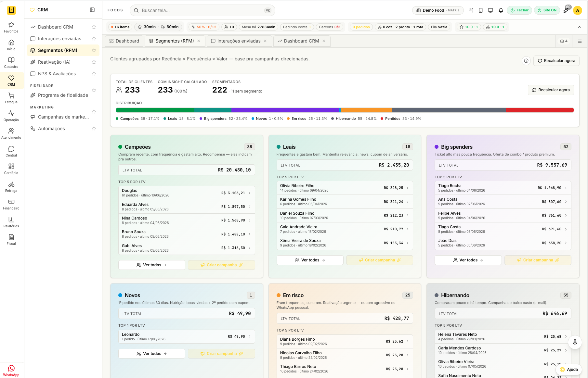Click the mobile device icon in header
Screen dimensions: 588x378
(481, 10)
